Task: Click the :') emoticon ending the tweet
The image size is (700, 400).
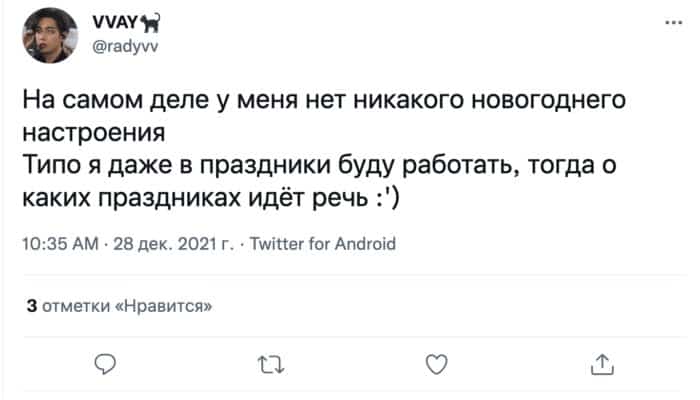Action: click(386, 198)
